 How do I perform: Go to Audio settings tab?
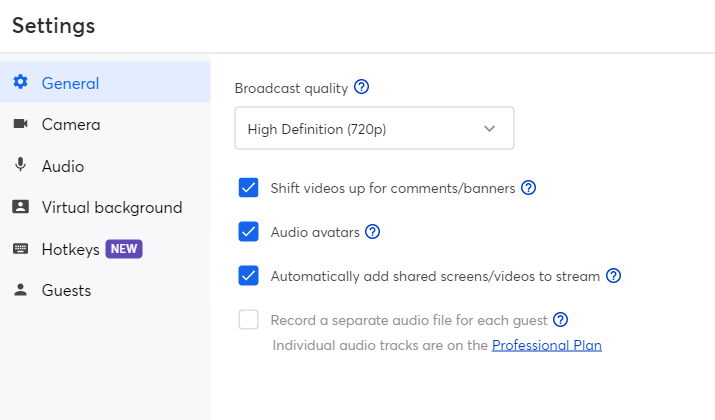(105, 166)
